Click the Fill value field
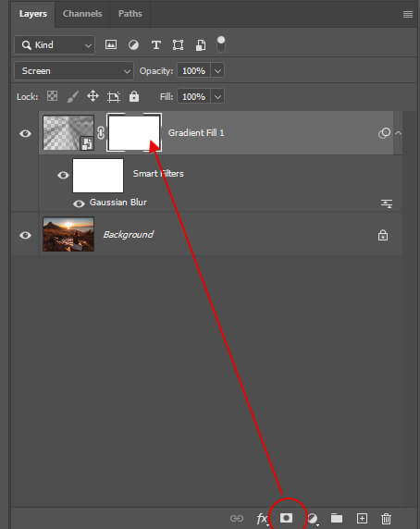The height and width of the screenshot is (529, 420). click(193, 97)
